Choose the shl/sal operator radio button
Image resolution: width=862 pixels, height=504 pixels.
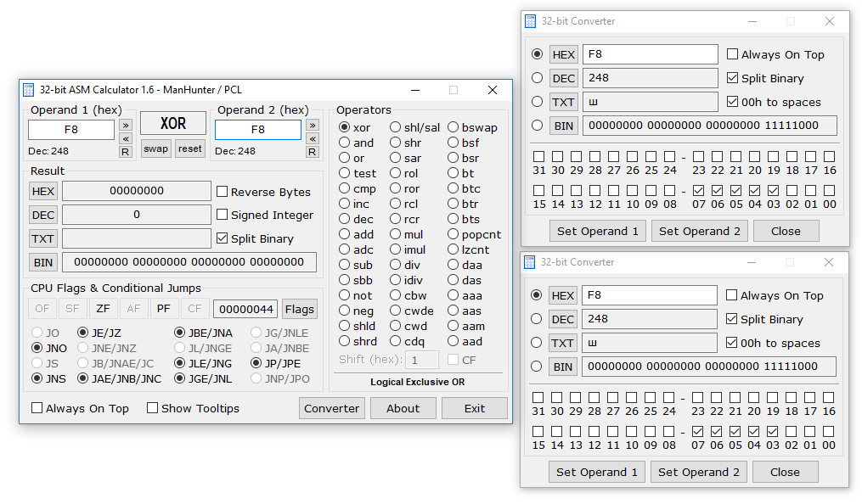tap(396, 127)
